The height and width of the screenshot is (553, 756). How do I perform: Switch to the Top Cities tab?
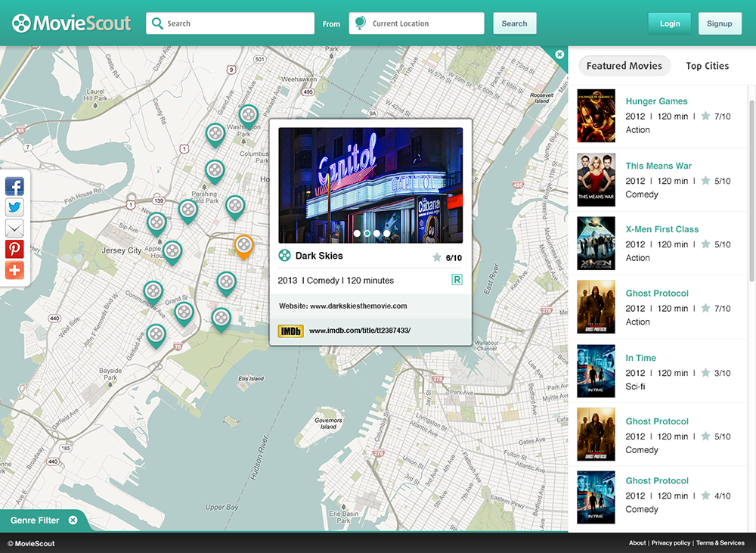707,66
